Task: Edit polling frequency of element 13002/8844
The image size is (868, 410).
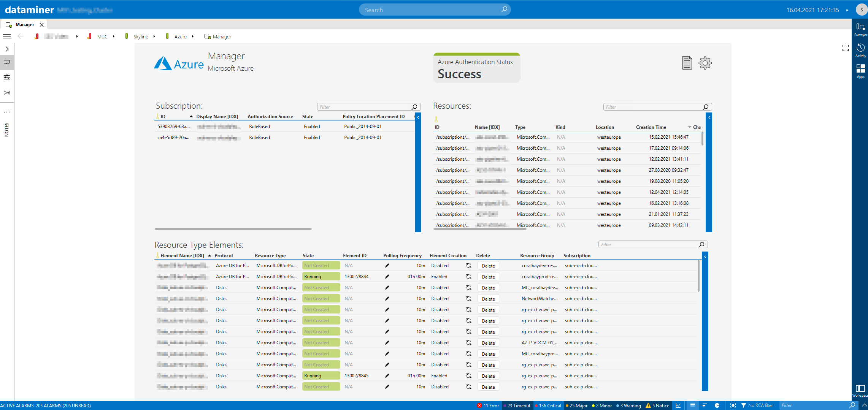Action: (x=387, y=277)
